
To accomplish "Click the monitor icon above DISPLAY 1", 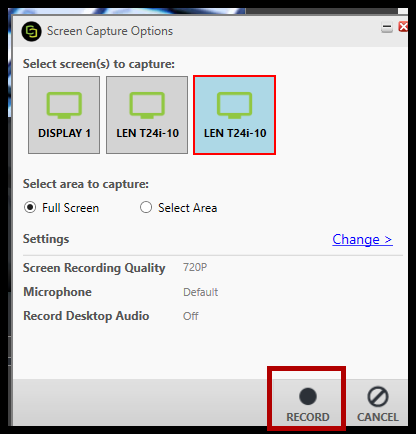I will click(x=64, y=105).
